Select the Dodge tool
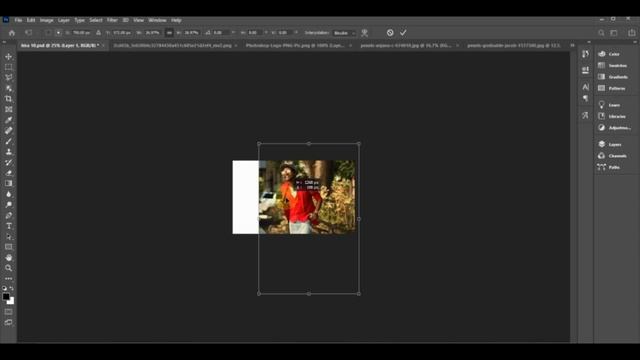 (9, 205)
